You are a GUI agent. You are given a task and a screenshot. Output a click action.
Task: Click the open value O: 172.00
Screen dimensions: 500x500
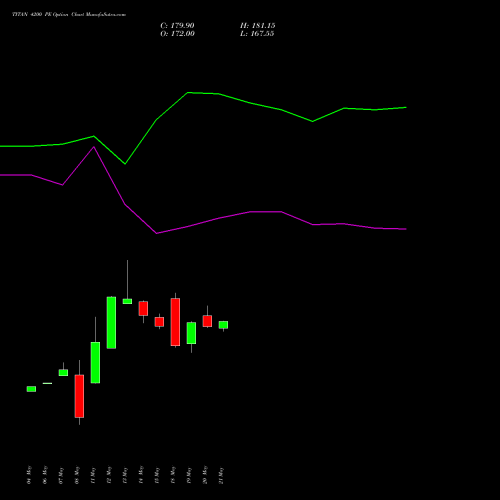click(177, 34)
